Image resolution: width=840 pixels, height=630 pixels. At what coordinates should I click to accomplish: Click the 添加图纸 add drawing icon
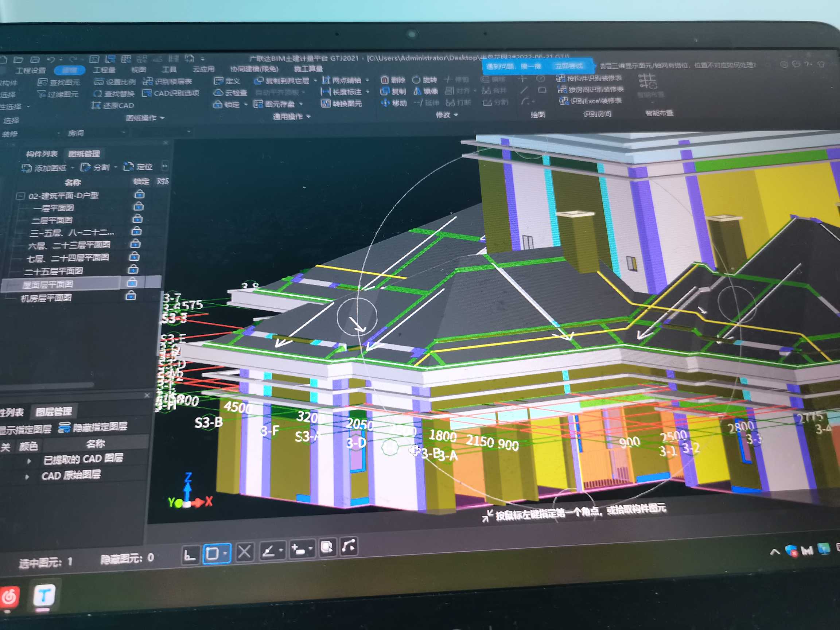pyautogui.click(x=27, y=168)
